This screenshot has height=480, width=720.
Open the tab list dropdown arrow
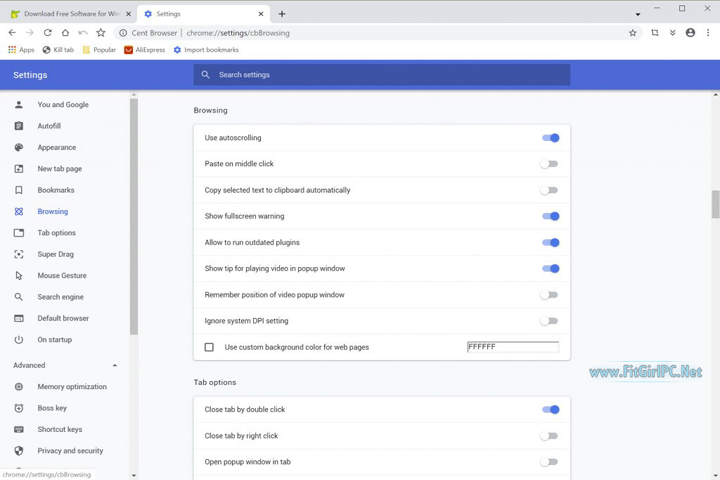pos(638,14)
